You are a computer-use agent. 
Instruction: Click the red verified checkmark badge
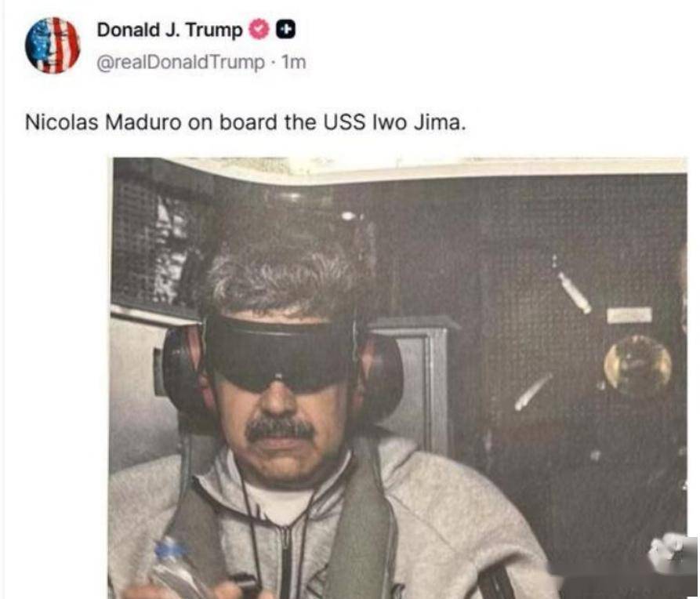coord(259,30)
